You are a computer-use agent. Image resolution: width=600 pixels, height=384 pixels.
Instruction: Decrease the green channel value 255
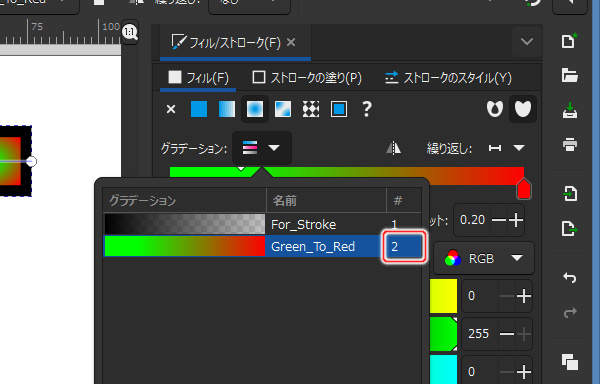507,334
